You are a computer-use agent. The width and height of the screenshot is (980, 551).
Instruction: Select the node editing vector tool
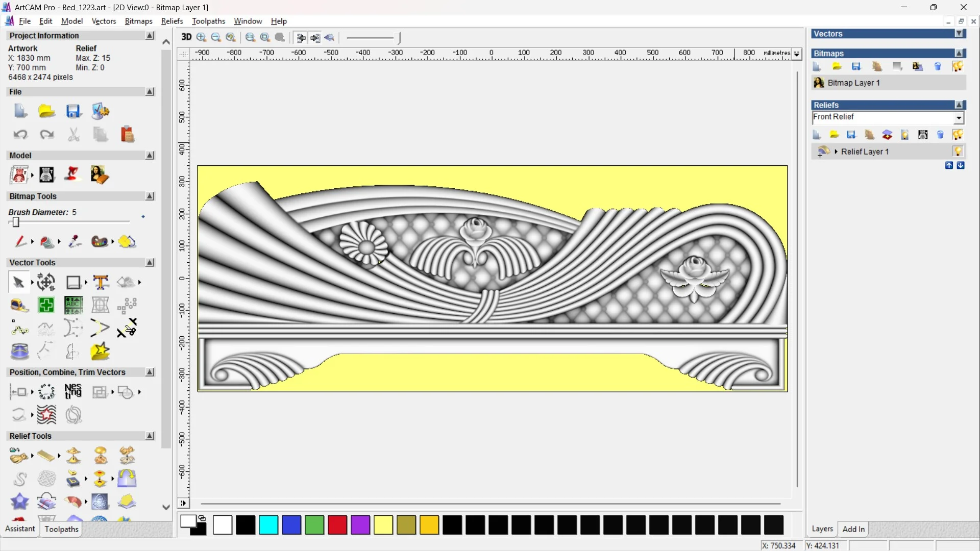pos(19,329)
